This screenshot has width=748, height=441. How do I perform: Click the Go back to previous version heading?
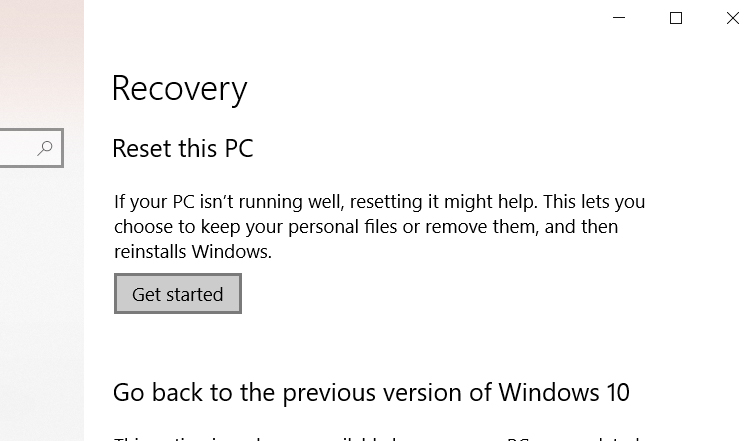(x=371, y=393)
